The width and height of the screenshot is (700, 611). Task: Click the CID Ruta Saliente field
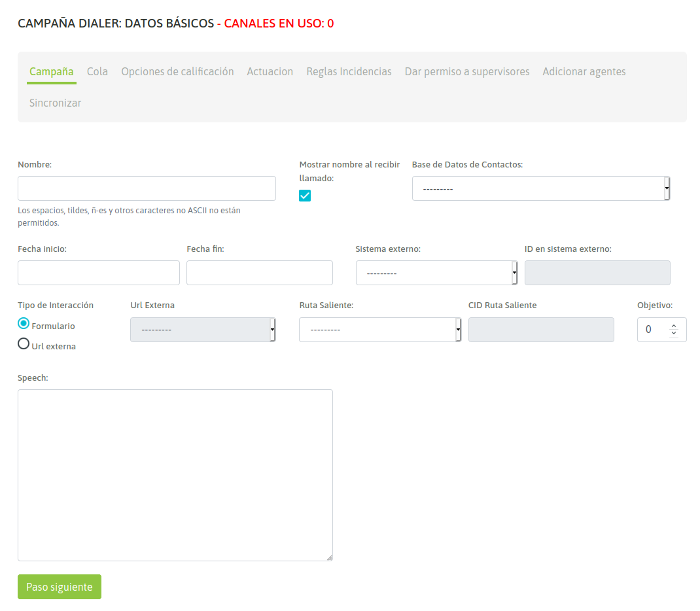click(x=541, y=330)
